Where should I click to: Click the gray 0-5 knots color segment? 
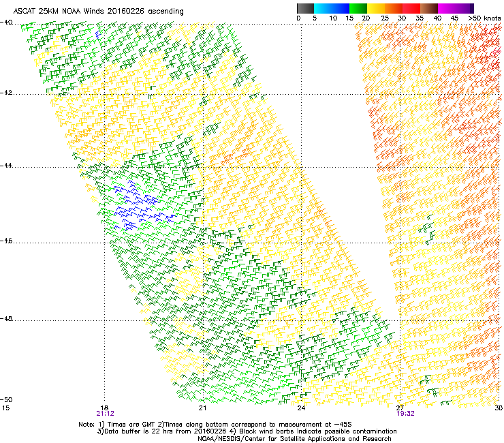click(305, 8)
